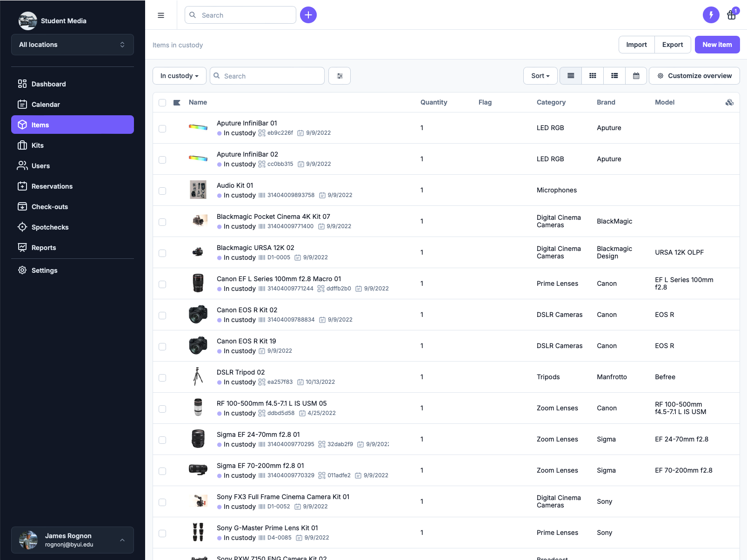Open the lightning bolt quick actions
747x560 pixels.
coord(711,15)
